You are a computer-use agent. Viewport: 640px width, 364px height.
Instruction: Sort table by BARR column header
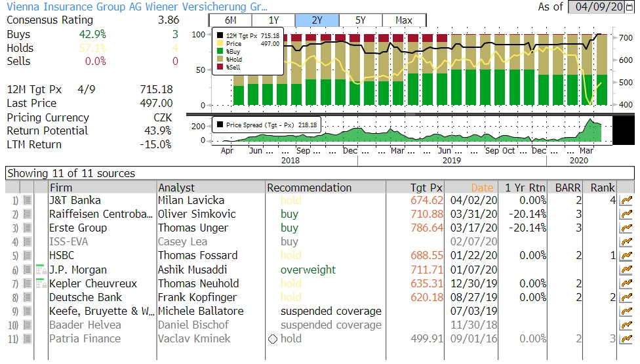(x=566, y=188)
